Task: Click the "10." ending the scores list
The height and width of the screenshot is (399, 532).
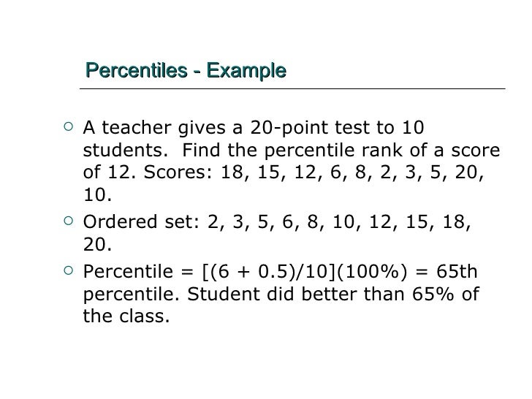Action: (x=98, y=197)
